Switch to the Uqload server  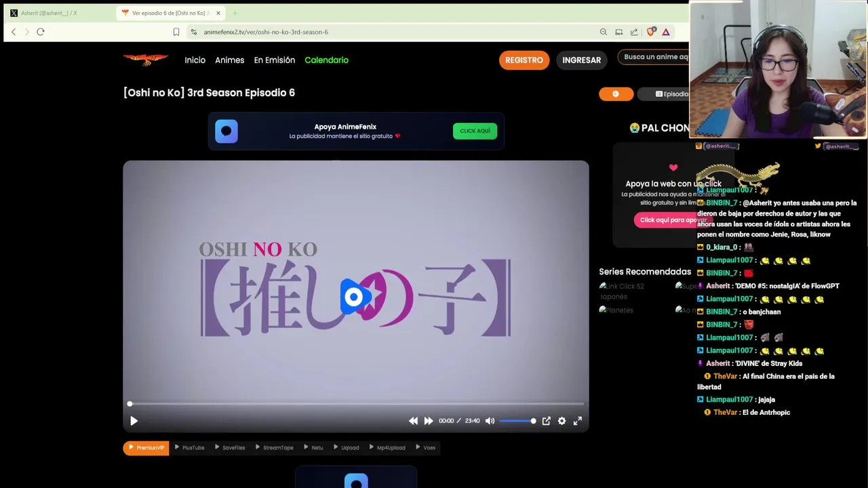[346, 448]
